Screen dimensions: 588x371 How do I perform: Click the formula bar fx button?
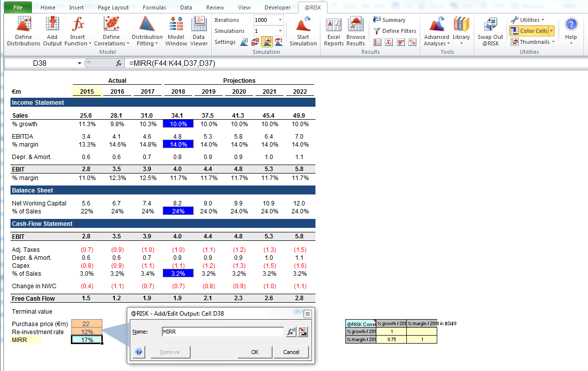119,63
